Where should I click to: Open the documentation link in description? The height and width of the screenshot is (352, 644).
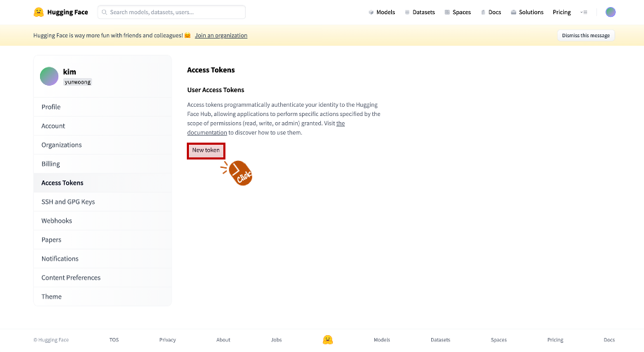coord(207,133)
